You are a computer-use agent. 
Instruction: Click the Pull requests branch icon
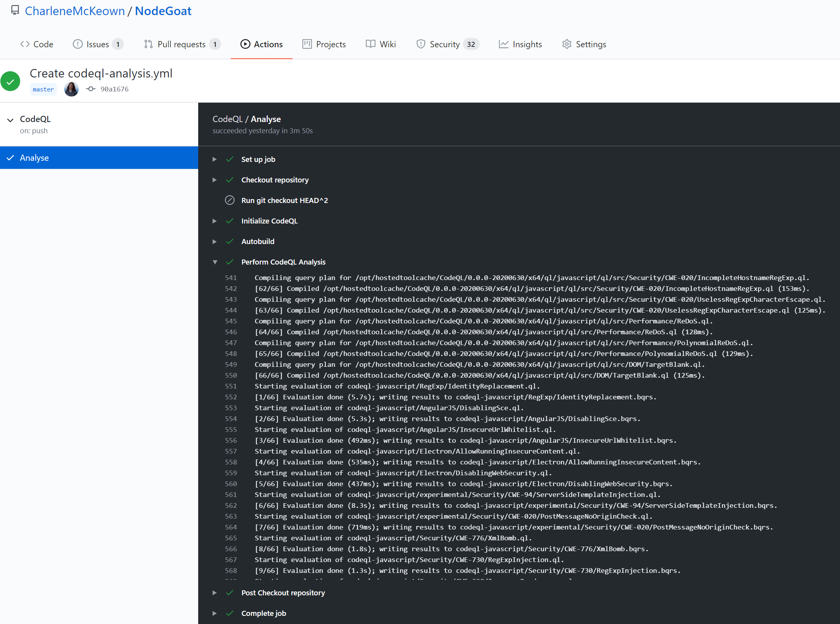pos(148,44)
